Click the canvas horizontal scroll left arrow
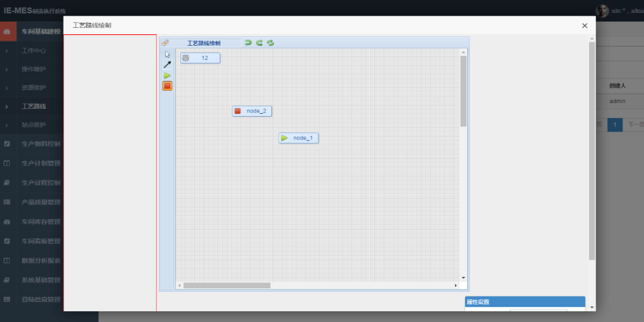Viewport: 644px width, 322px height. 180,286
